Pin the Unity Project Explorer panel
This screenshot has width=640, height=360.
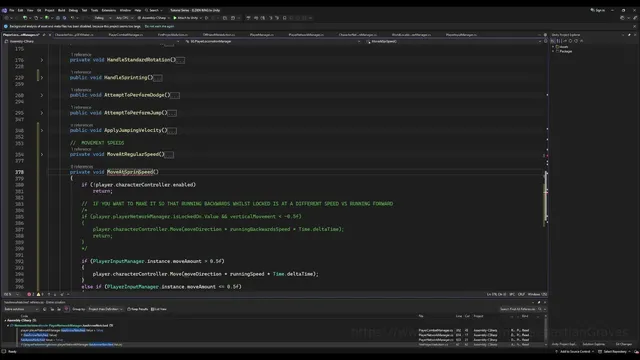(629, 35)
